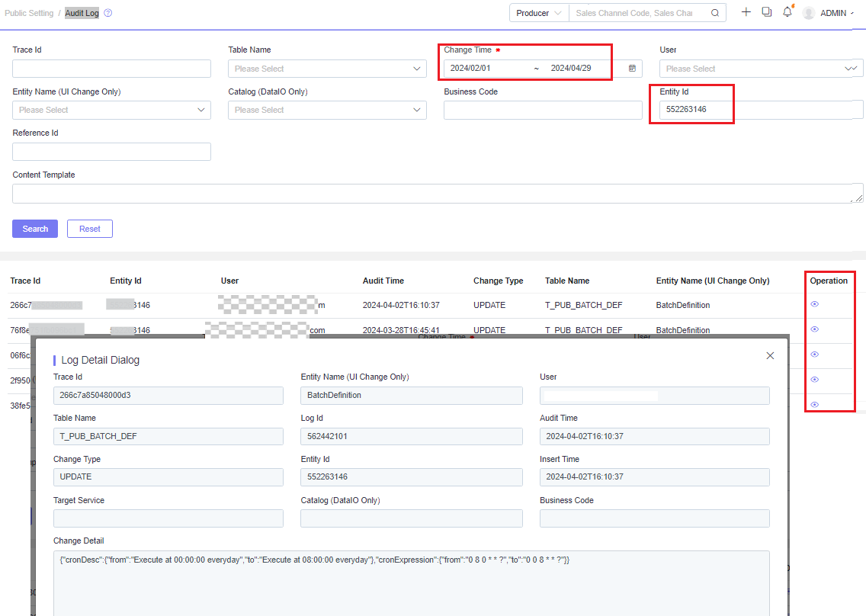
Task: Click the plus icon in the header
Action: tap(746, 12)
